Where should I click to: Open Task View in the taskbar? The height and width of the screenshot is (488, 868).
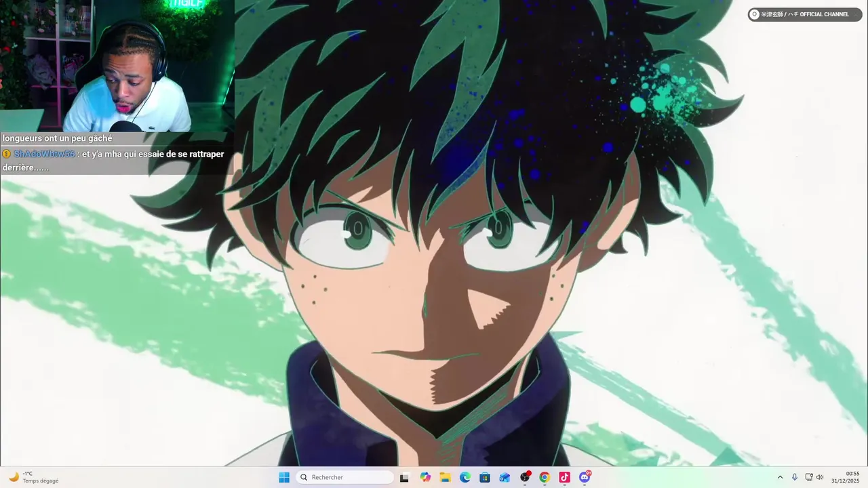(404, 477)
